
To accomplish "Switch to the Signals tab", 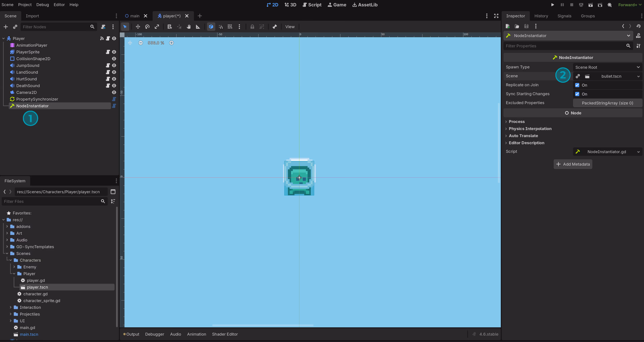I will click(x=564, y=16).
